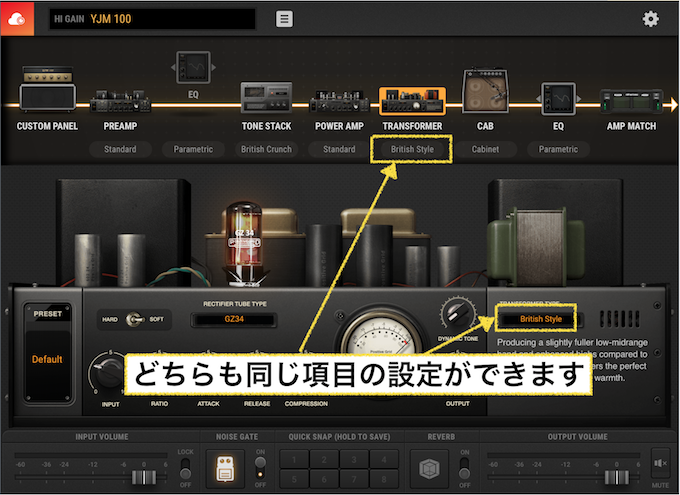Click the YJM 100 preset name field
Image resolution: width=680 pixels, height=495 pixels.
coord(152,19)
